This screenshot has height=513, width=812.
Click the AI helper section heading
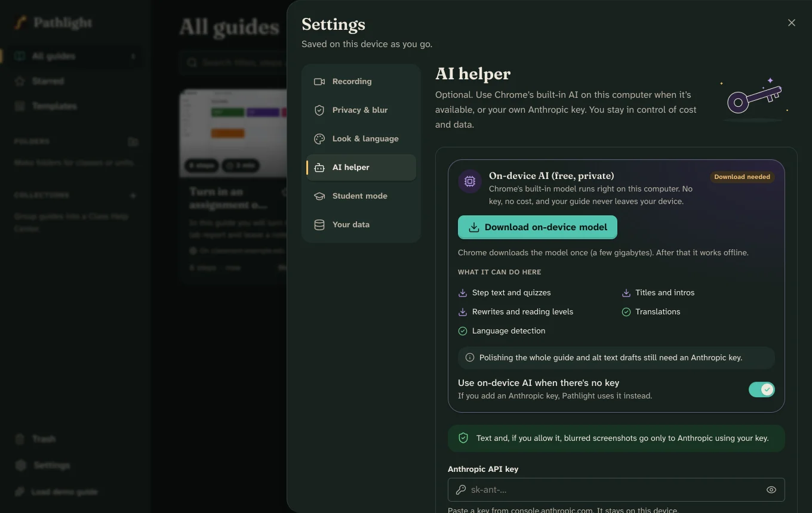[473, 74]
